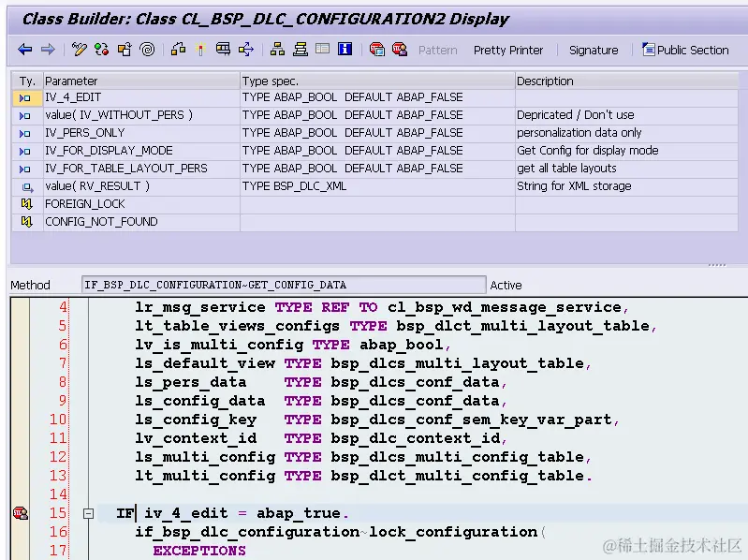Click the returning icon for RV_RESULT row
748x560 pixels.
click(x=27, y=187)
